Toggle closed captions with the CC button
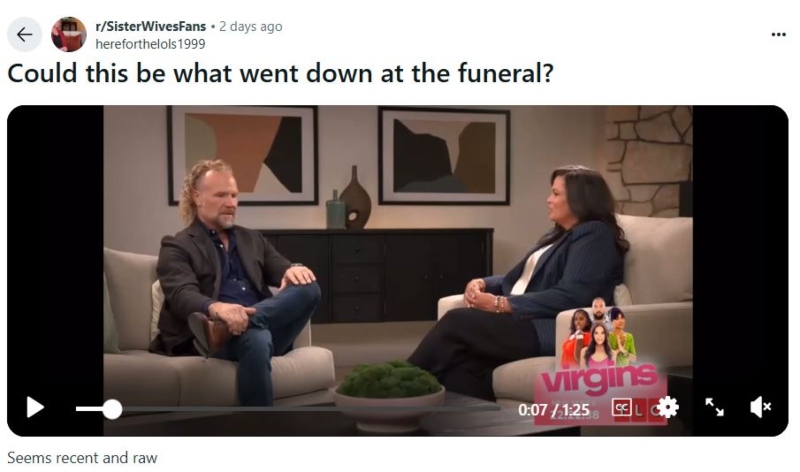The height and width of the screenshot is (472, 800). 621,408
